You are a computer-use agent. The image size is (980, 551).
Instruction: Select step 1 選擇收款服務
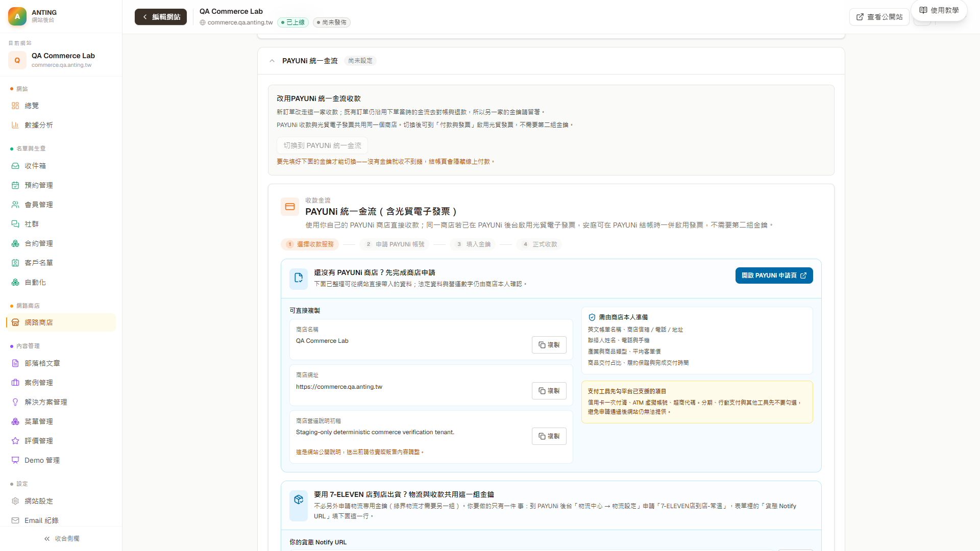pyautogui.click(x=310, y=244)
